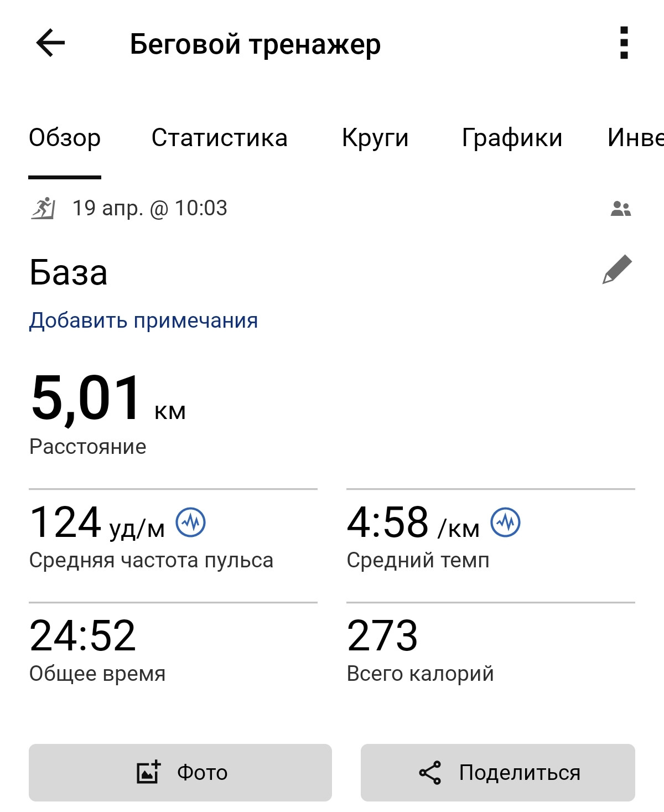Open the partially visible Инве tab

pos(635,138)
